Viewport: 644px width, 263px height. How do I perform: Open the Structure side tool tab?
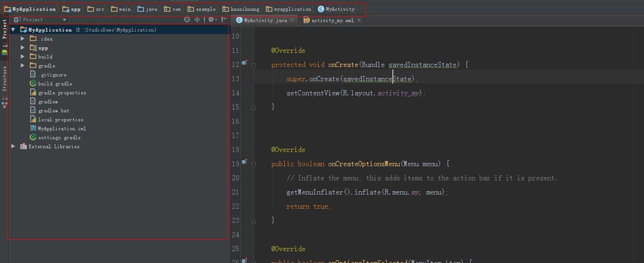pos(4,87)
